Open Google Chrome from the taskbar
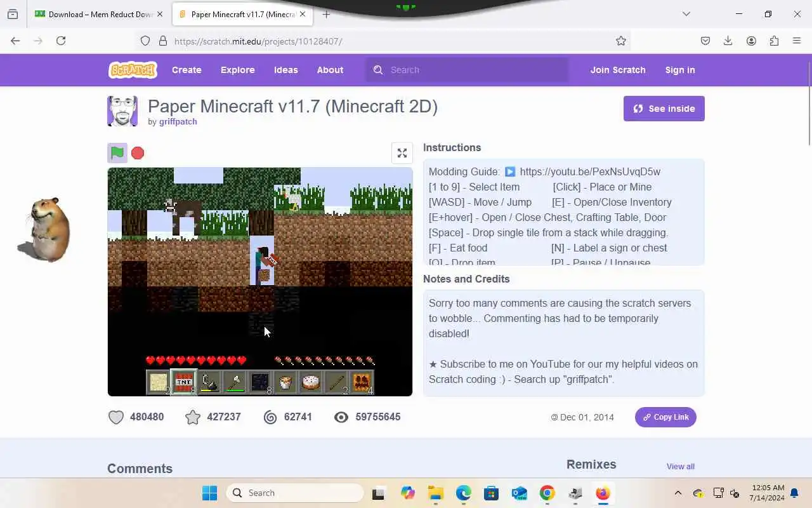Viewport: 812px width, 508px height. click(547, 493)
